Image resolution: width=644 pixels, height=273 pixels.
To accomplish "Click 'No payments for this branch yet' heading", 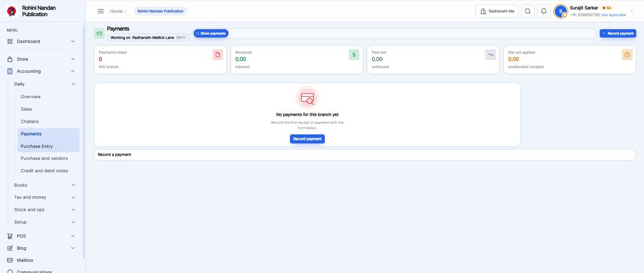I will [x=307, y=115].
